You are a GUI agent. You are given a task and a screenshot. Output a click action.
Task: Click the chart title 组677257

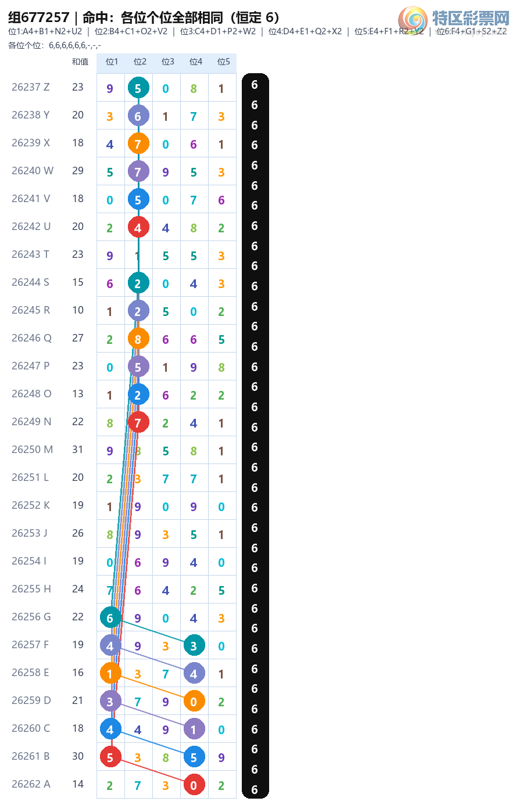click(39, 17)
